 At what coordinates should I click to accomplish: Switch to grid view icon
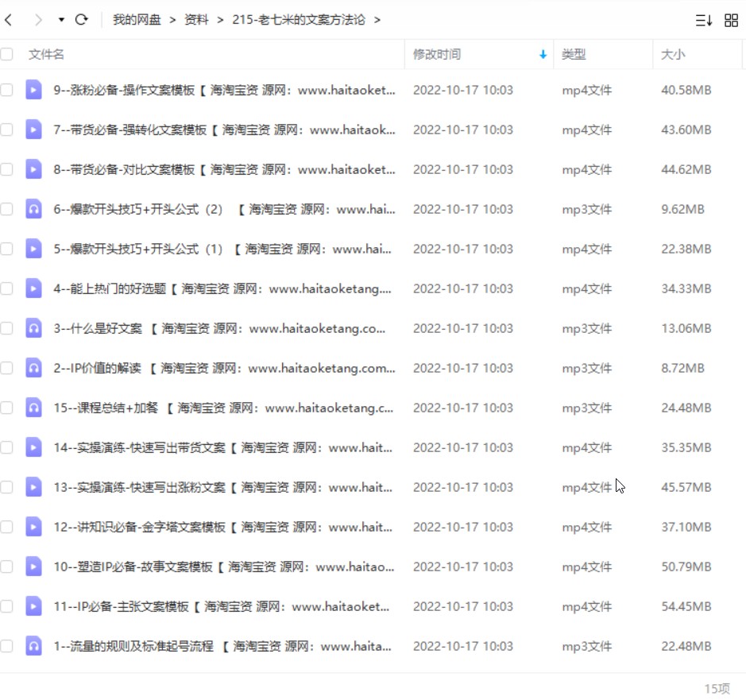point(731,20)
